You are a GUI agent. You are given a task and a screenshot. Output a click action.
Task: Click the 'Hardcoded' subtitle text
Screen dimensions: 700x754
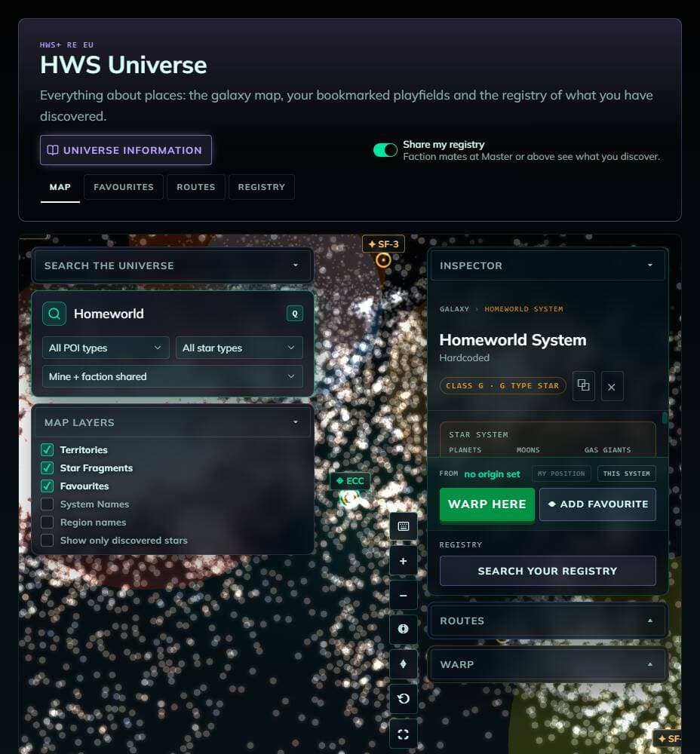point(464,357)
